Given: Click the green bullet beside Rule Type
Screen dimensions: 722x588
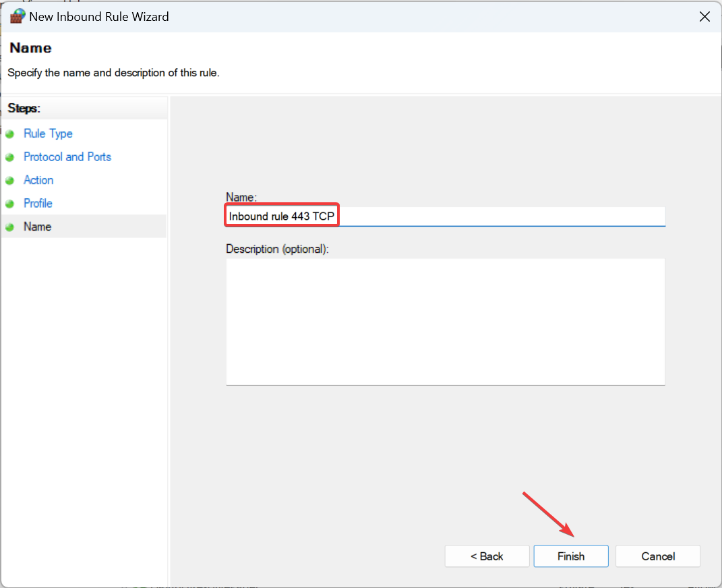Looking at the screenshot, I should 9,134.
